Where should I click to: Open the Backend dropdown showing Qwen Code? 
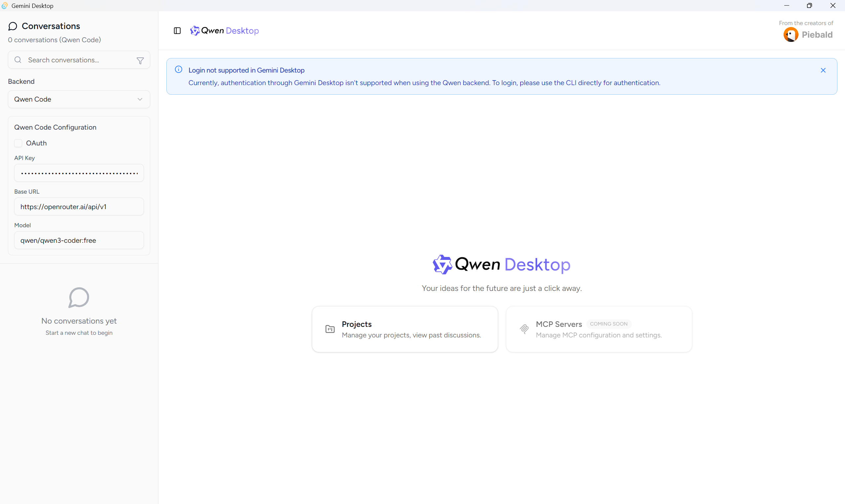click(x=79, y=99)
